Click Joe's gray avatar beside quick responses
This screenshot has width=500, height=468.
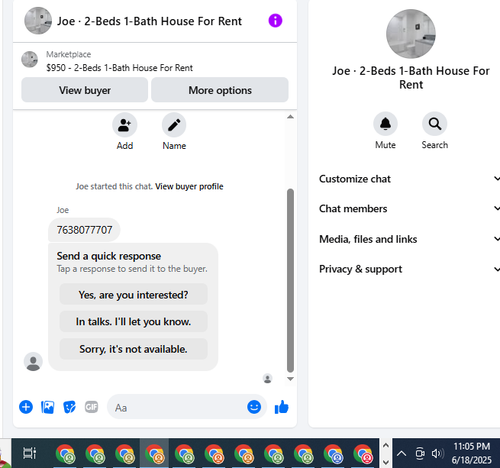(x=33, y=362)
